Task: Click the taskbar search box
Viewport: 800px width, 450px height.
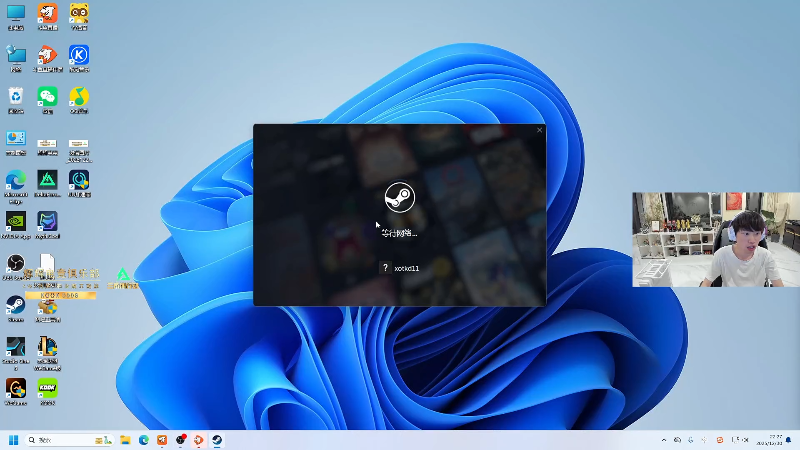Action: tap(69, 440)
